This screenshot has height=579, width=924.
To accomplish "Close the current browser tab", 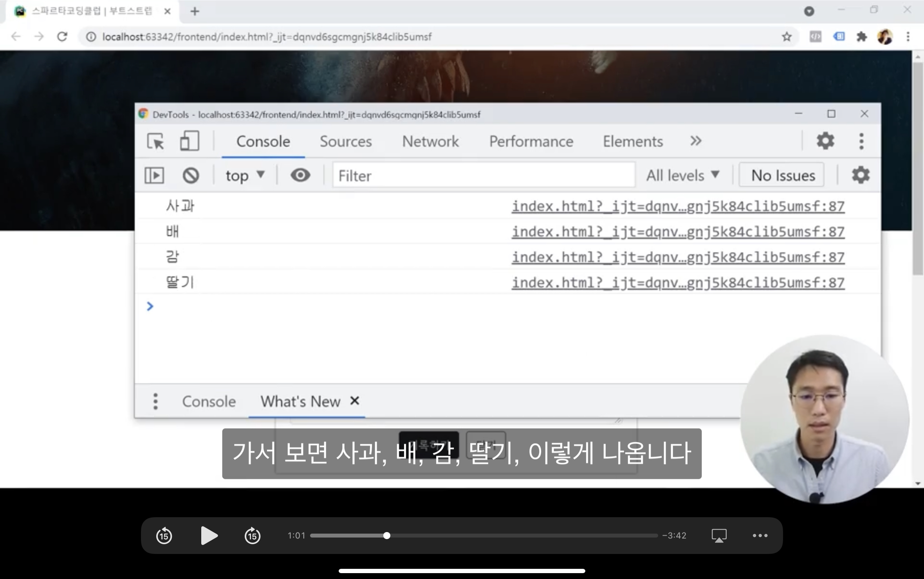I will (167, 11).
